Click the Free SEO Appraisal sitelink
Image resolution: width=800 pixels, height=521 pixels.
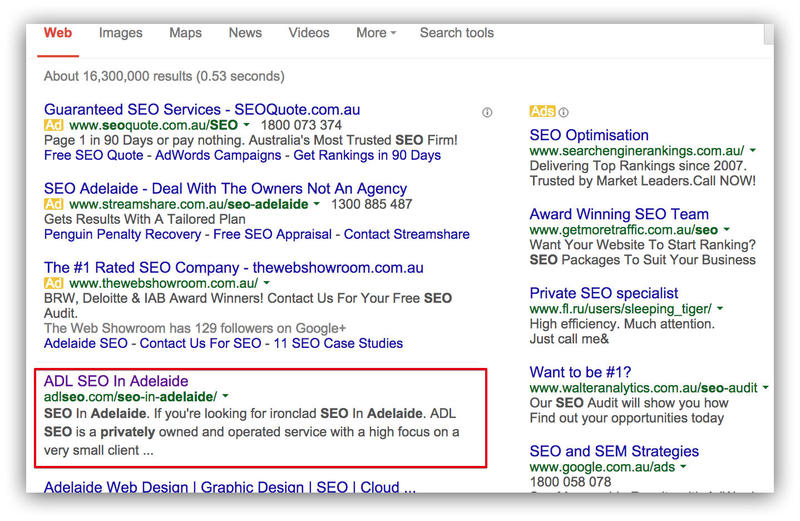pos(272,234)
